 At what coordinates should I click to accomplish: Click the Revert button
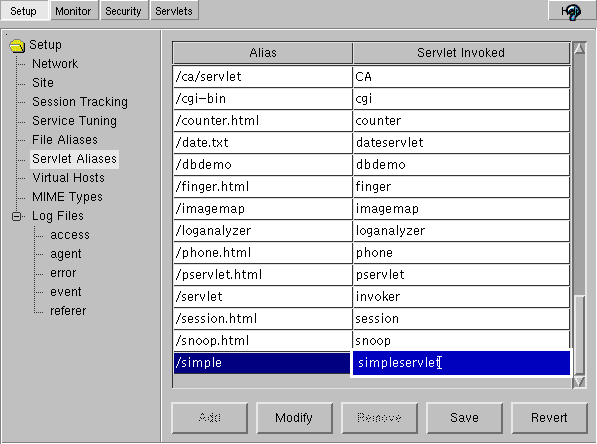click(x=549, y=418)
